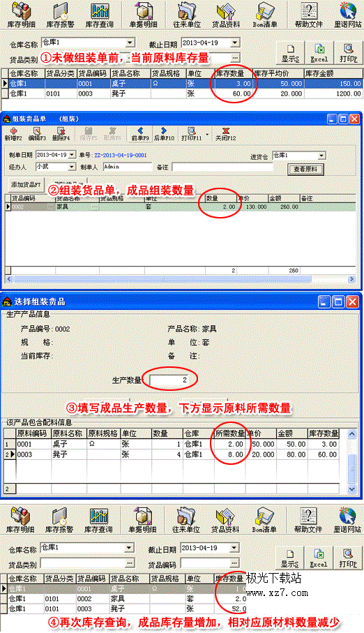364x633 pixels.
Task: Click 所需数量 column header in materials table
Action: click(230, 433)
